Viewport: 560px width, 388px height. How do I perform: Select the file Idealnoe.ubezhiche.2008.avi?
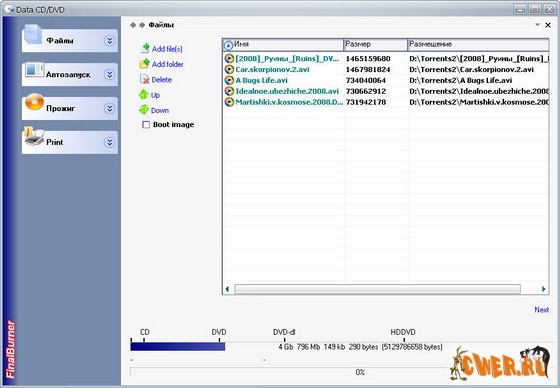287,91
